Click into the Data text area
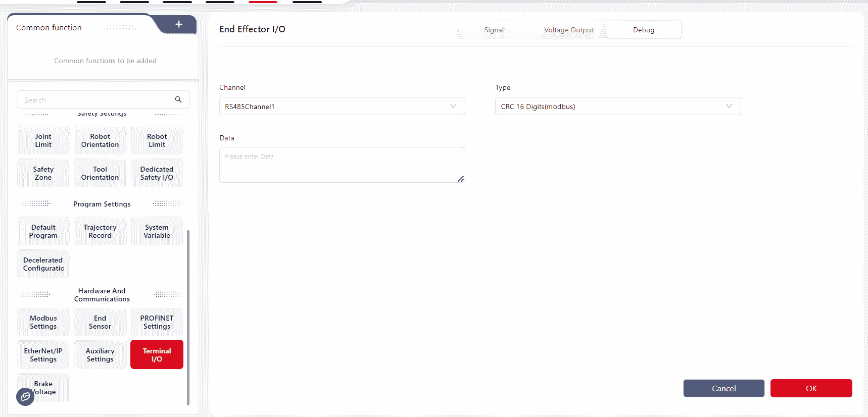Viewport: 868px width, 417px height. click(342, 165)
